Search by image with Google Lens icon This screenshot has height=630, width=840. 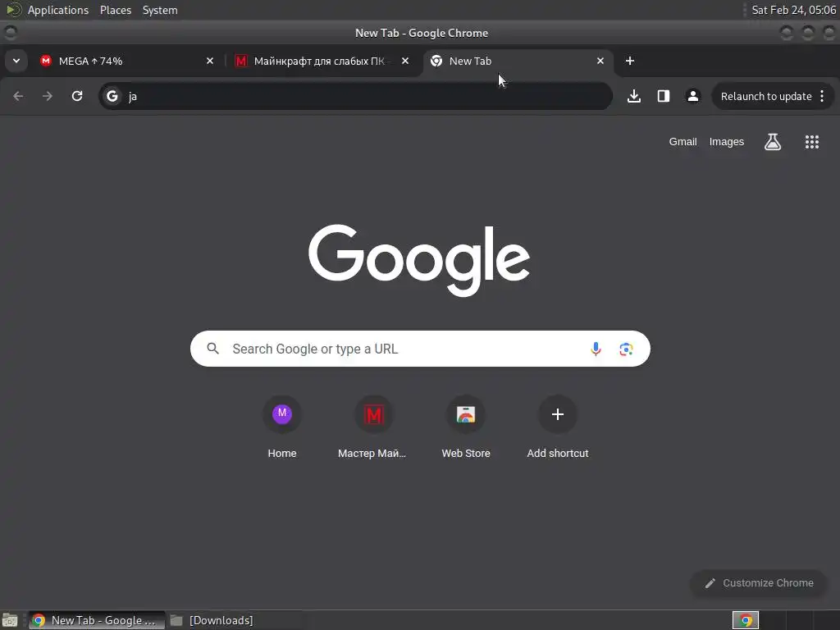coord(626,349)
